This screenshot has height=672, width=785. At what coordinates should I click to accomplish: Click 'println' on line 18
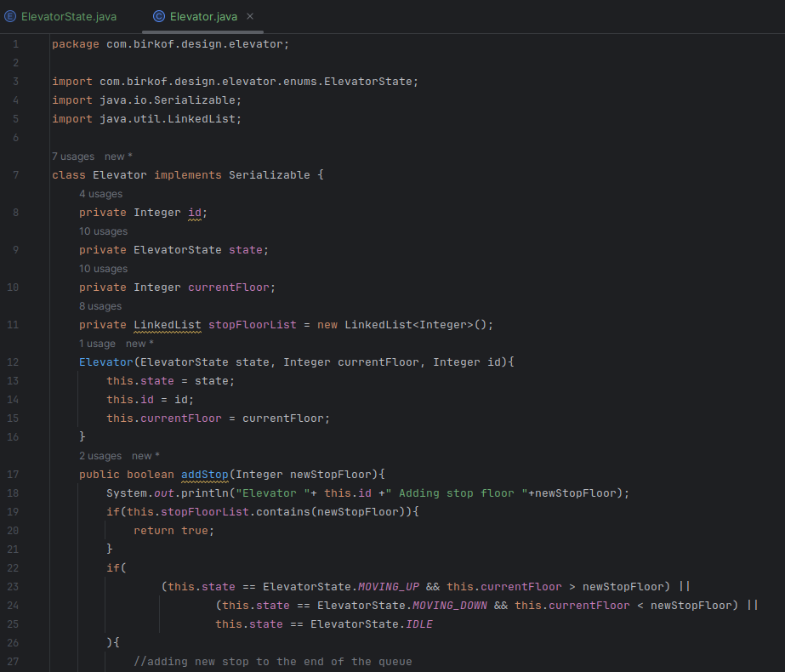click(x=205, y=493)
